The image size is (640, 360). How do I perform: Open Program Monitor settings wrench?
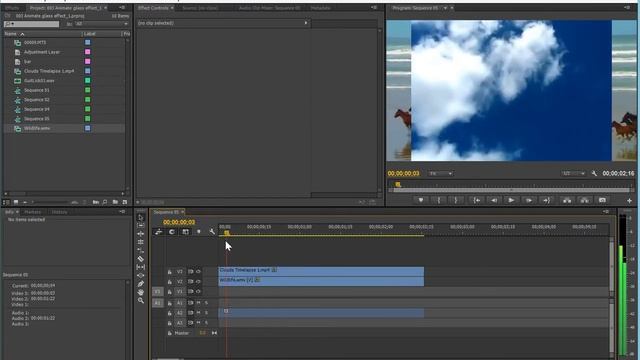(x=594, y=173)
